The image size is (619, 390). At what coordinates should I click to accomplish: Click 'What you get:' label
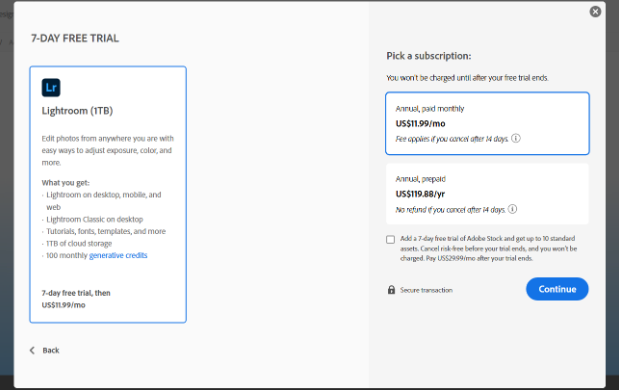(66, 183)
